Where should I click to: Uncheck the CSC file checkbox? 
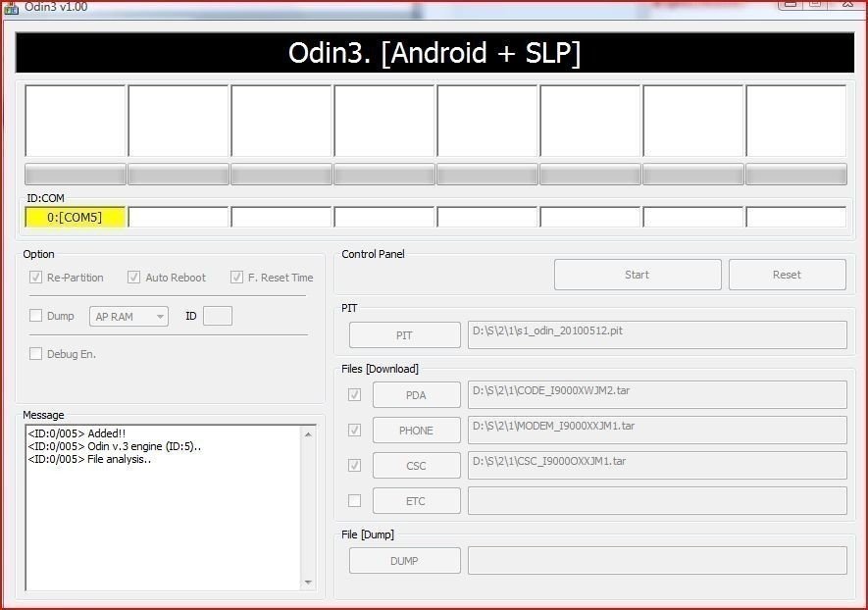[354, 466]
